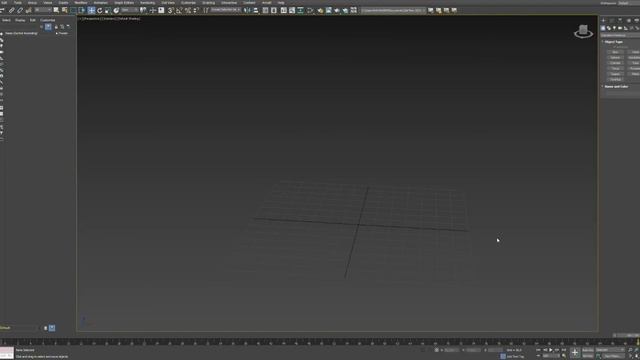640x360 pixels.
Task: Open the Reference Coordinate System dropdown
Action: [x=130, y=10]
